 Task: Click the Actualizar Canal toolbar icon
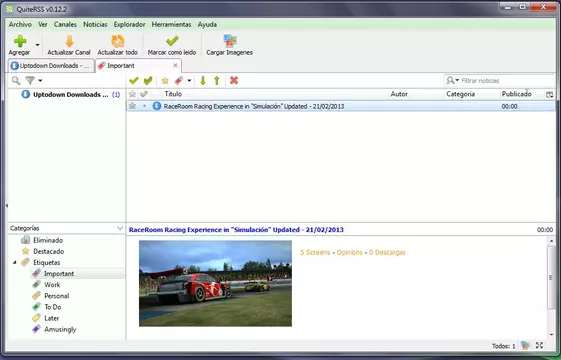point(69,41)
